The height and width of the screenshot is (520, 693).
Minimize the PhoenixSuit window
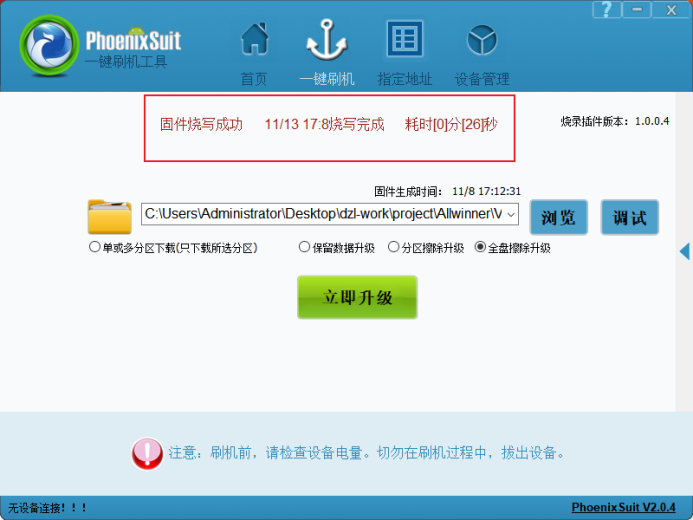click(x=636, y=10)
